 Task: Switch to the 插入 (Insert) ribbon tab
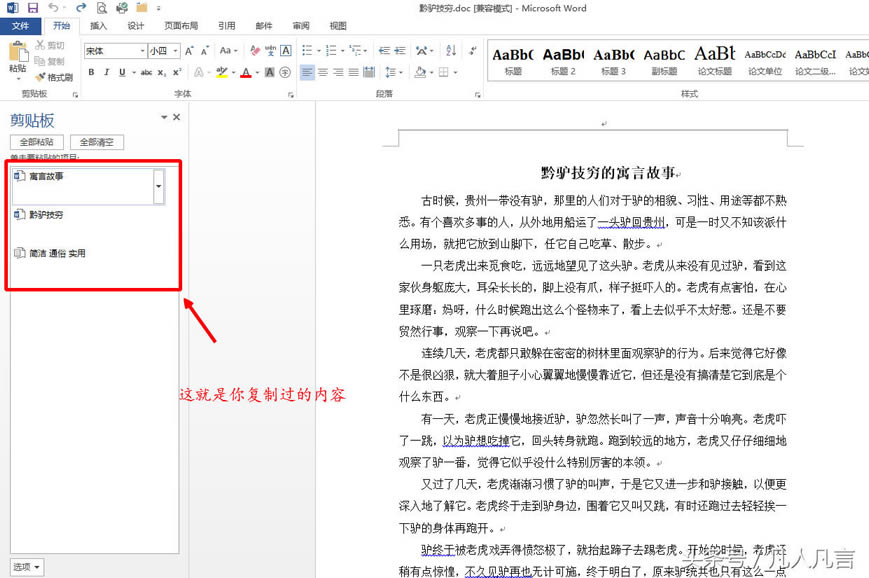point(98,26)
